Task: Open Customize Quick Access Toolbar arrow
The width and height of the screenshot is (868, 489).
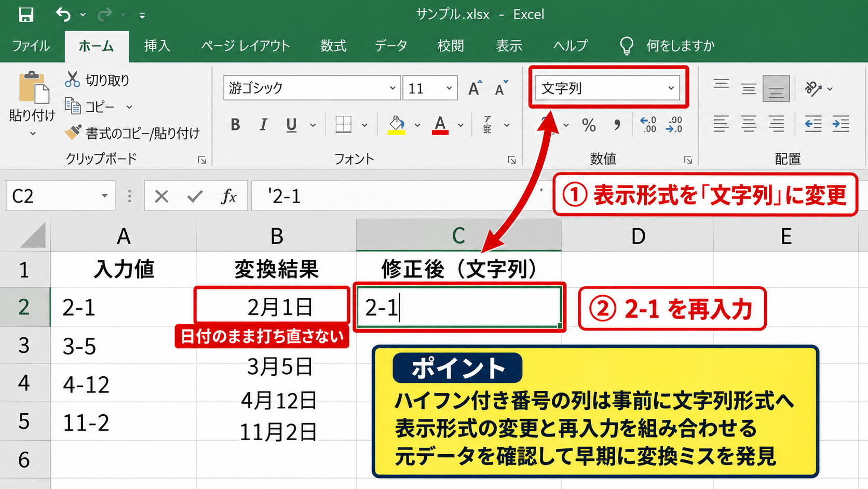Action: click(142, 16)
